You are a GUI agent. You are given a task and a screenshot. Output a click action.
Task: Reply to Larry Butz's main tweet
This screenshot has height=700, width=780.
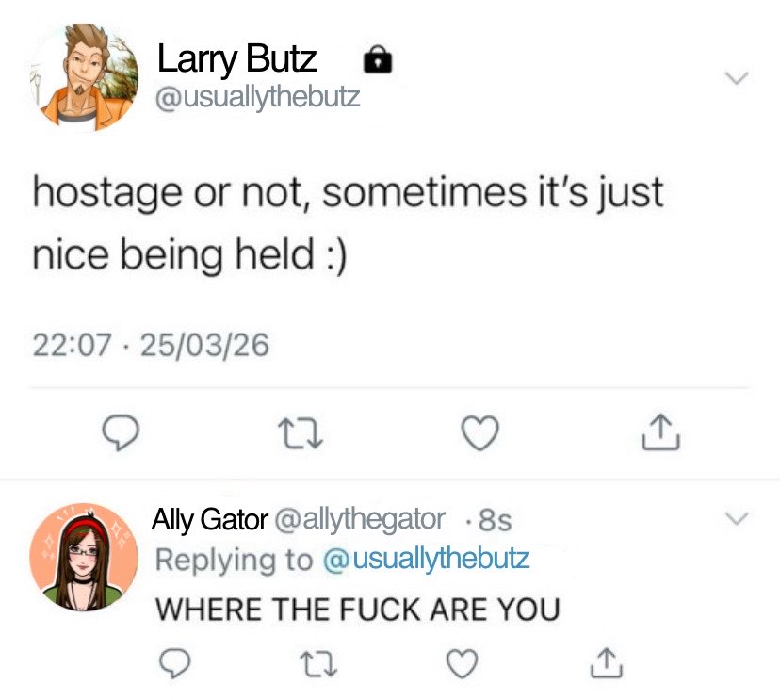[121, 432]
